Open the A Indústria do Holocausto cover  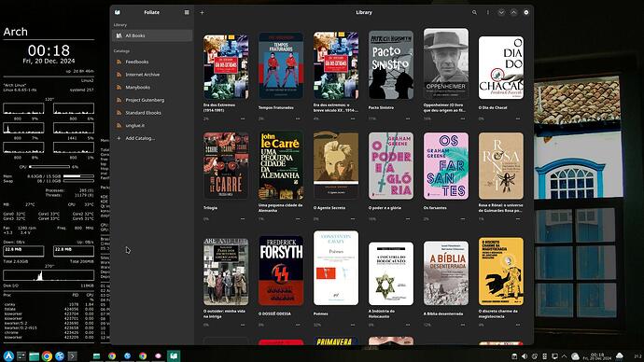tap(391, 273)
